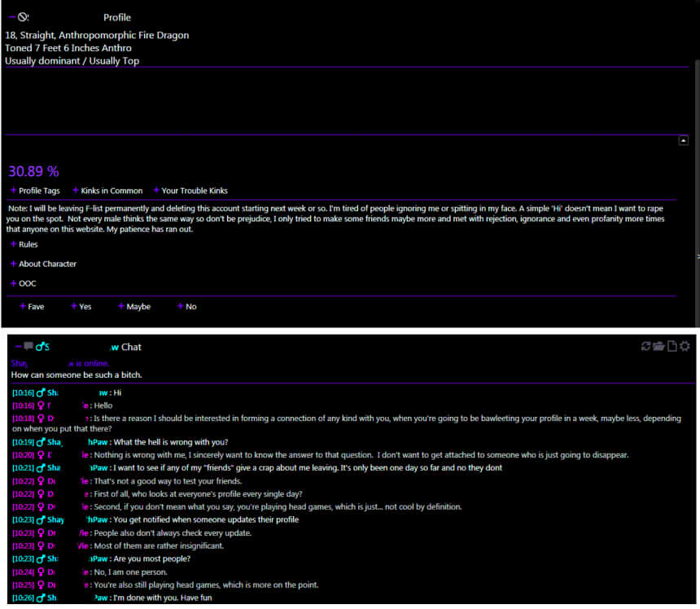Open the folder icon in Chat header
This screenshot has width=700, height=609.
coord(658,345)
